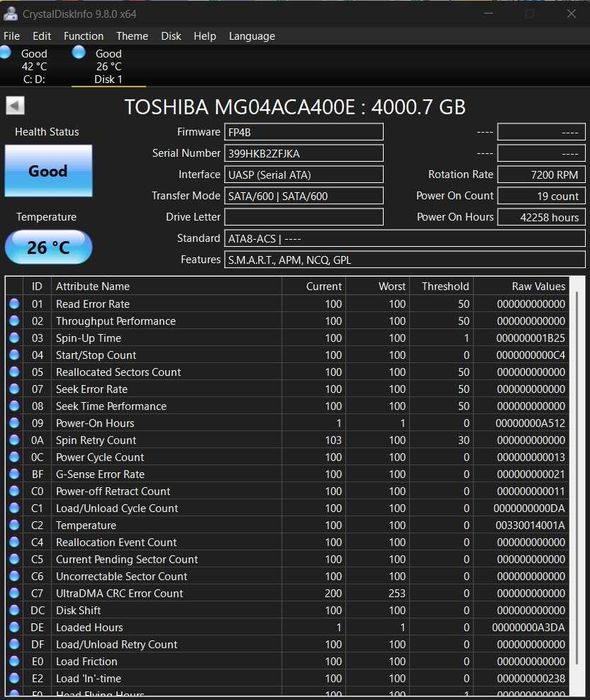Select the Load 'In'-time row text

coord(88,678)
